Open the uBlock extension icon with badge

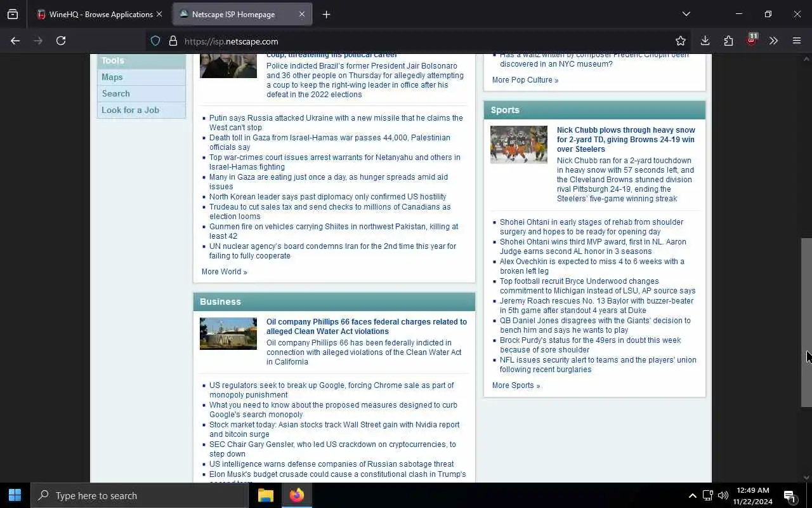[x=752, y=39]
